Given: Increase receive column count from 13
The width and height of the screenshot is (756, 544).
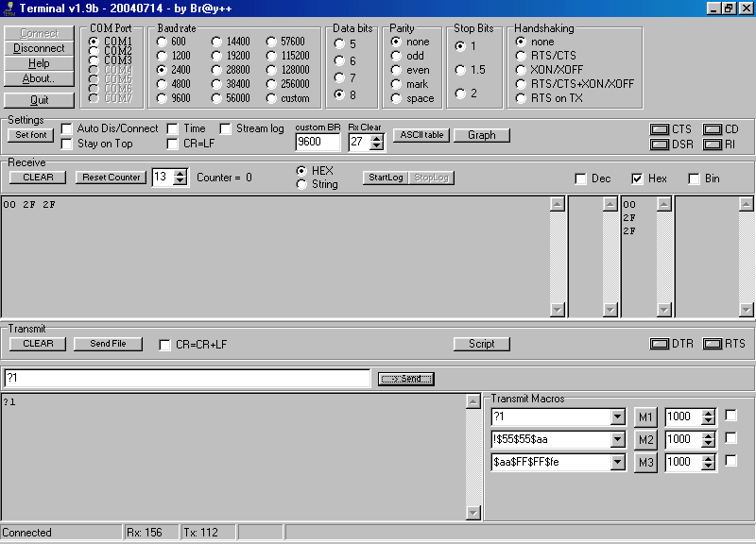Looking at the screenshot, I should click(x=180, y=174).
